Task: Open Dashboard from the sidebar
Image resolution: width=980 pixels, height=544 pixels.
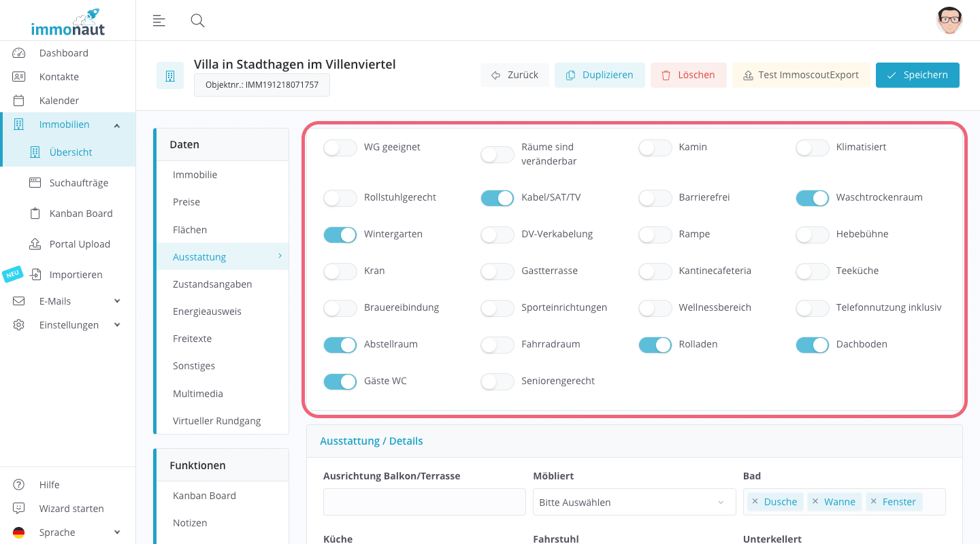Action: pos(63,53)
